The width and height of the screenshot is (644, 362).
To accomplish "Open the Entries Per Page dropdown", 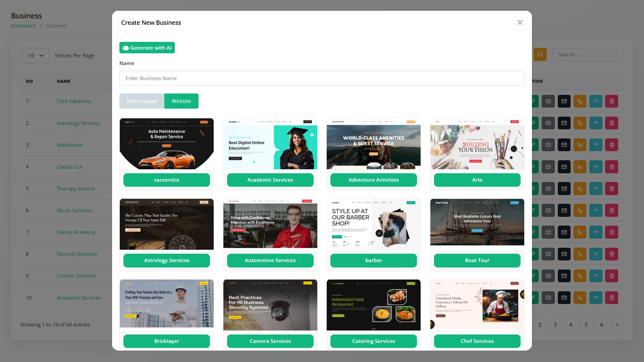I will (36, 56).
